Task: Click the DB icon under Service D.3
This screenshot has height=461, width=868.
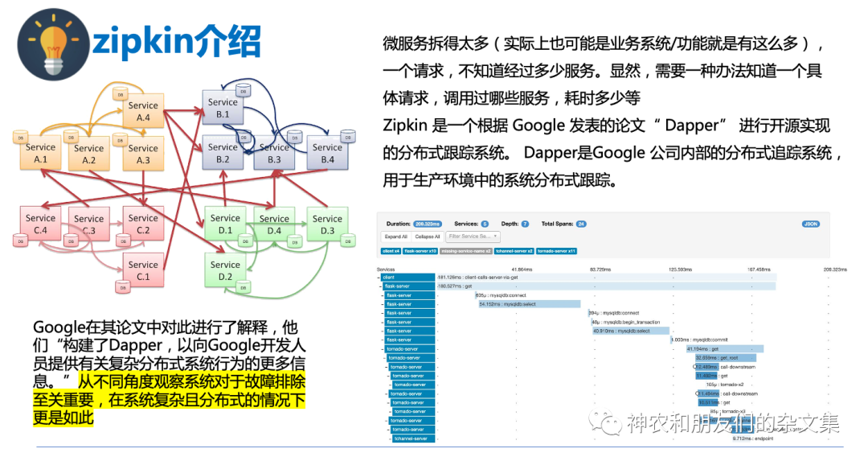Action: 348,241
